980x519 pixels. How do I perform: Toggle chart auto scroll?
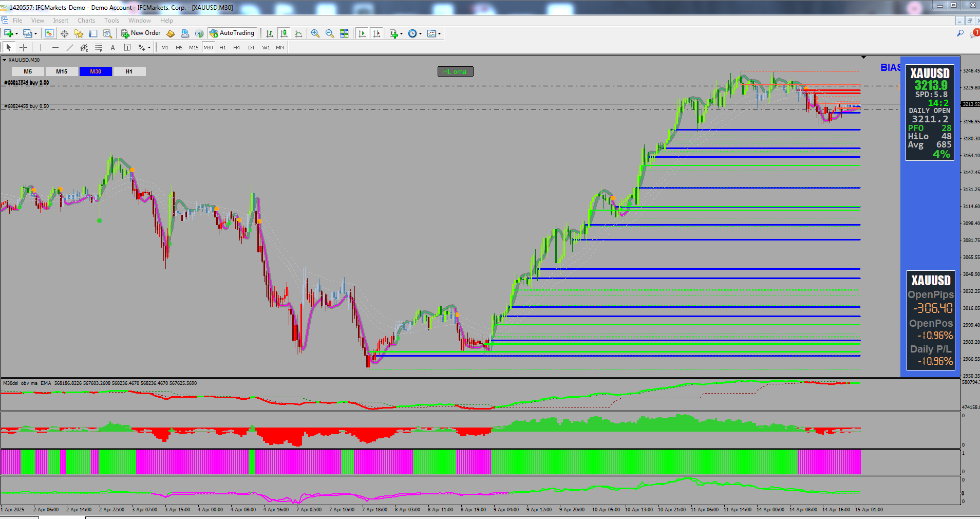point(362,33)
